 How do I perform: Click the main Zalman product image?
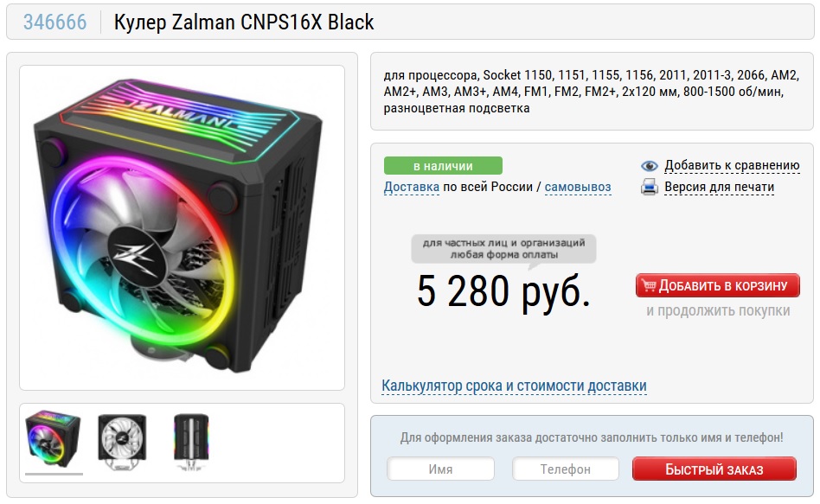[x=182, y=227]
